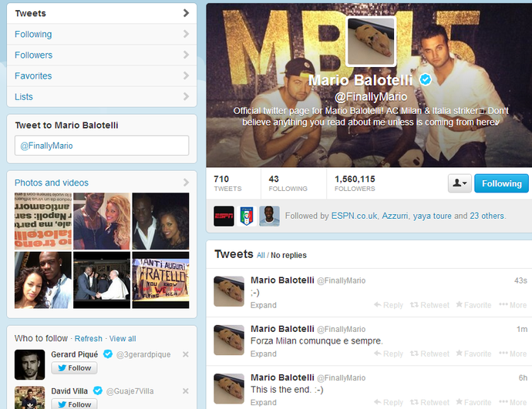
Task: Expand the ';-)' tweet
Action: coord(263,305)
